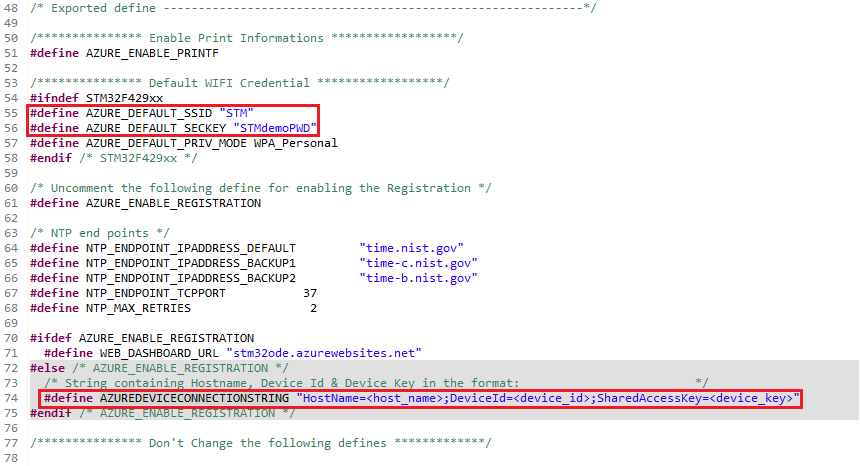Click NTP_ENDPOINT_IPADDRESS_BACKUP2 macro name
Image resolution: width=860 pixels, height=466 pixels.
[x=191, y=279]
